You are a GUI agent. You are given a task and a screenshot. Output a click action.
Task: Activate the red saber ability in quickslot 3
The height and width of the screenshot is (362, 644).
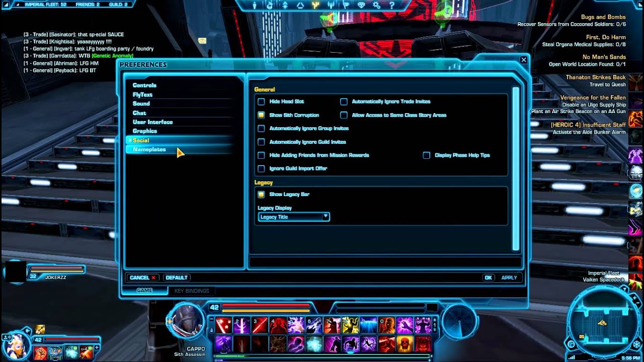[260, 325]
